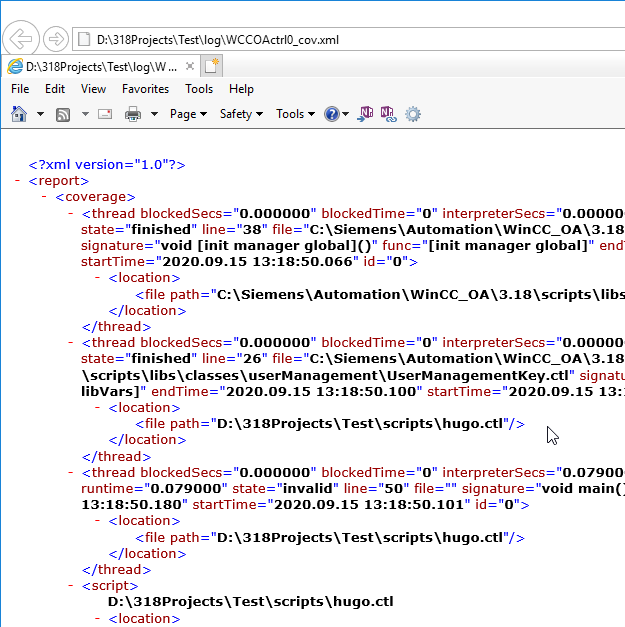Click the Read mail envelope icon

click(104, 114)
